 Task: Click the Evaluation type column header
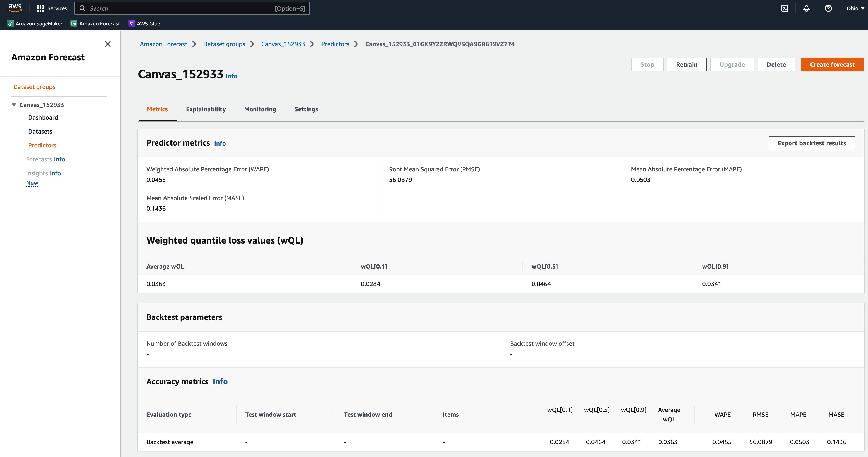pos(169,415)
